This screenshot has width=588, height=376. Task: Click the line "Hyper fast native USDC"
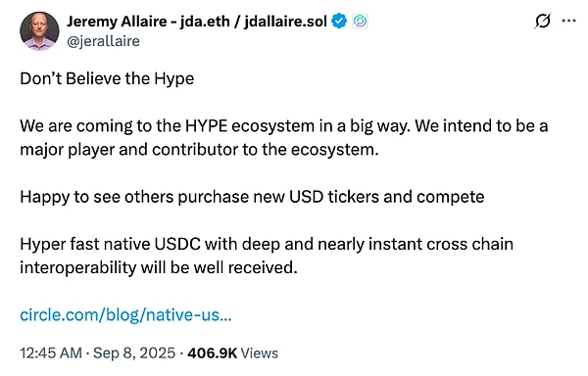pyautogui.click(x=267, y=244)
